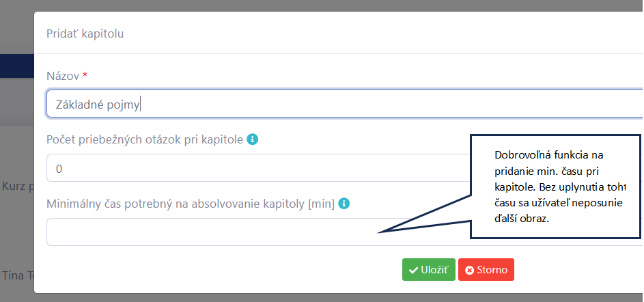Screen dimensions: 644x302
Task: Click the Dobrovoľná funkcia callout box
Action: pyautogui.click(x=555, y=186)
